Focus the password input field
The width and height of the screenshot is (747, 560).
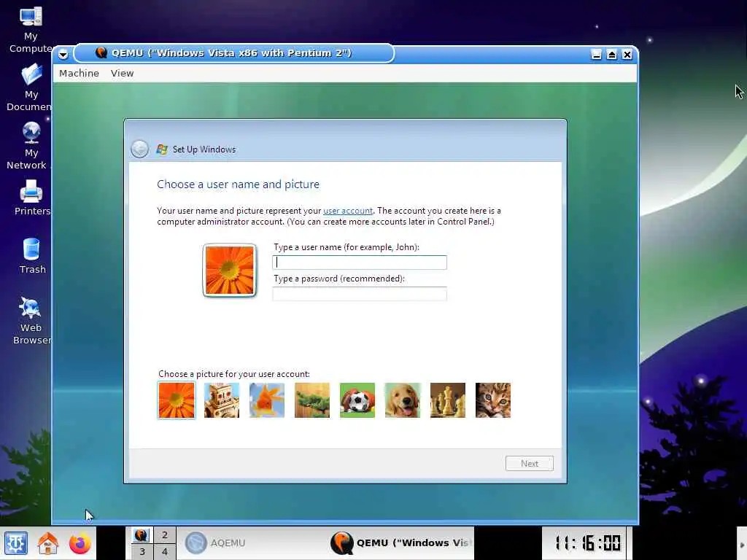(360, 294)
